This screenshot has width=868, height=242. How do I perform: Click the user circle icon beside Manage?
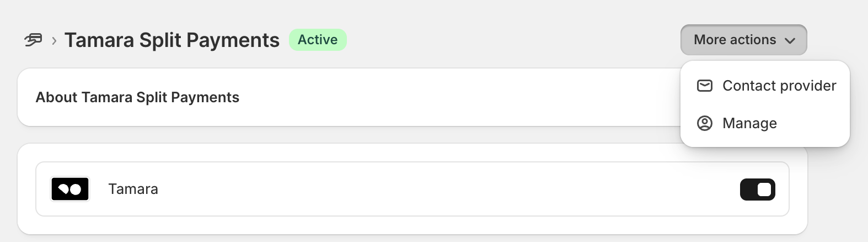click(705, 123)
